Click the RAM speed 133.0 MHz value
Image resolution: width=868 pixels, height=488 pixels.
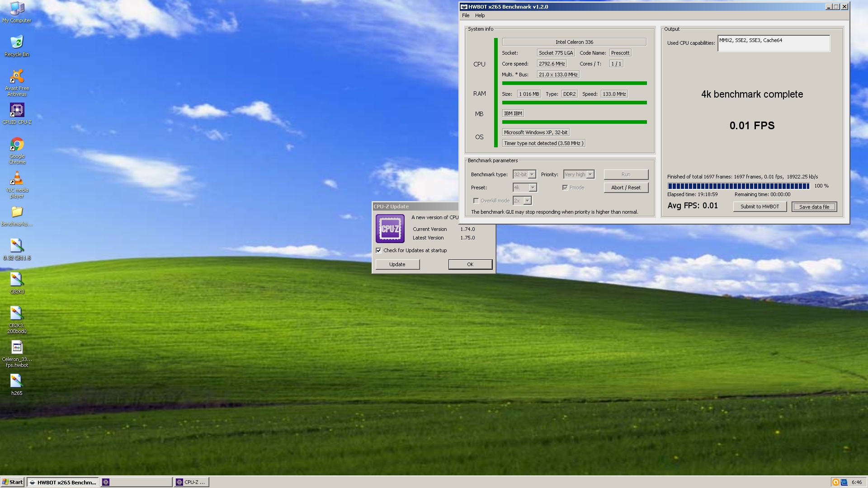pyautogui.click(x=614, y=94)
